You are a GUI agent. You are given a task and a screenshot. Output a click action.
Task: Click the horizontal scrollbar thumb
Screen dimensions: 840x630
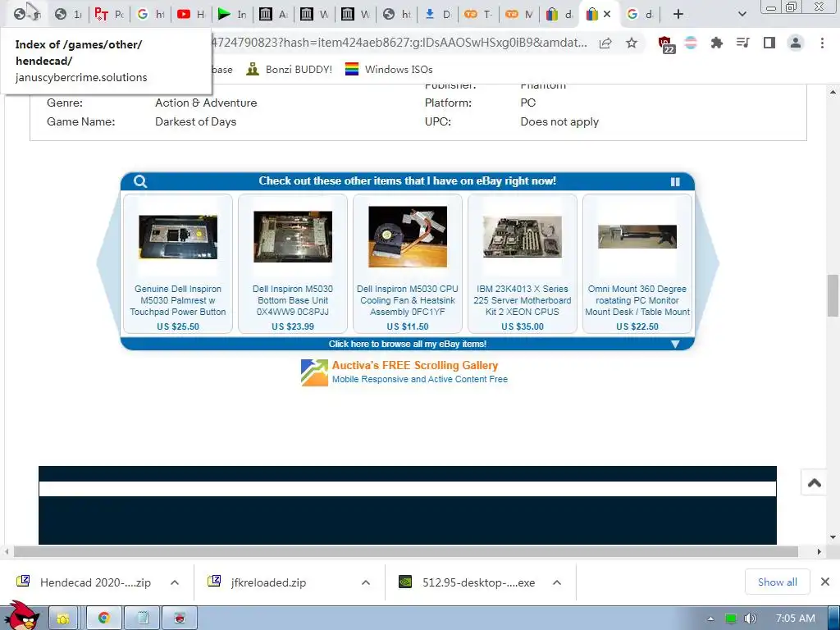[405, 551]
